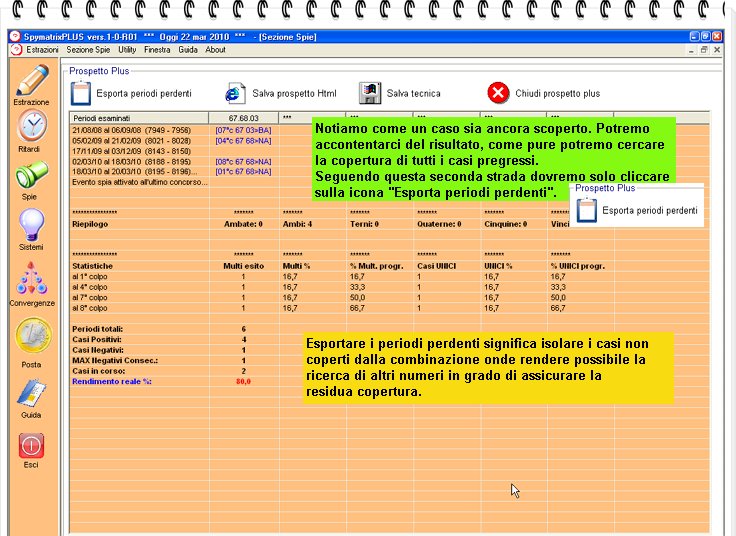This screenshot has height=536, width=736.
Task: Click the Quaterne: 0 cell
Action: coord(439,224)
